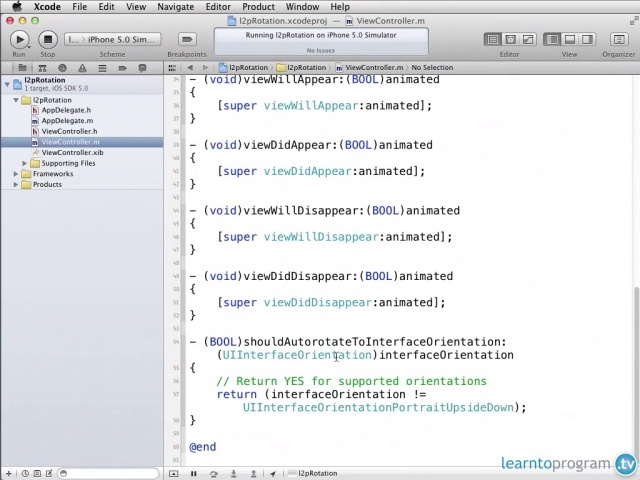
Task: Hide the Debug area pane
Action: point(570,40)
